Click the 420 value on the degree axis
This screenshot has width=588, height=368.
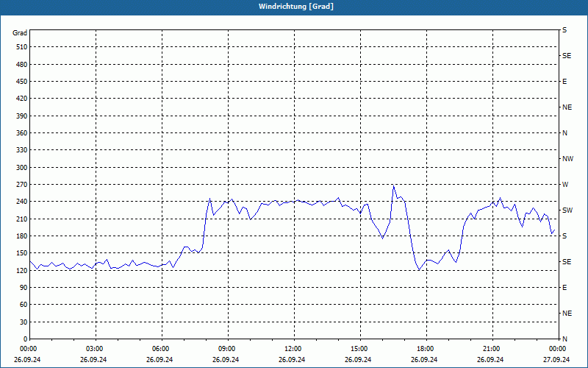click(x=22, y=99)
